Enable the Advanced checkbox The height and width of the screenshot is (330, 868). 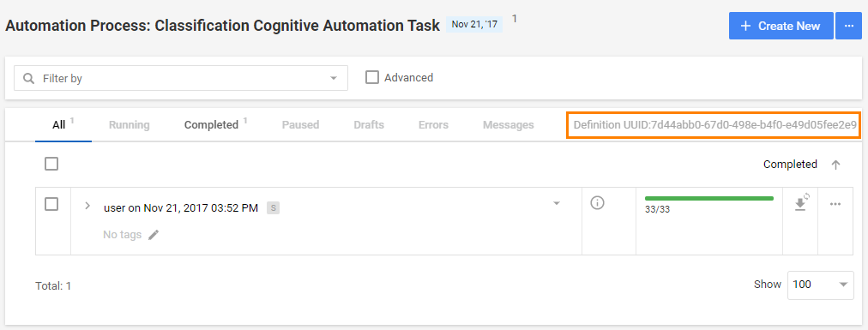tap(371, 77)
